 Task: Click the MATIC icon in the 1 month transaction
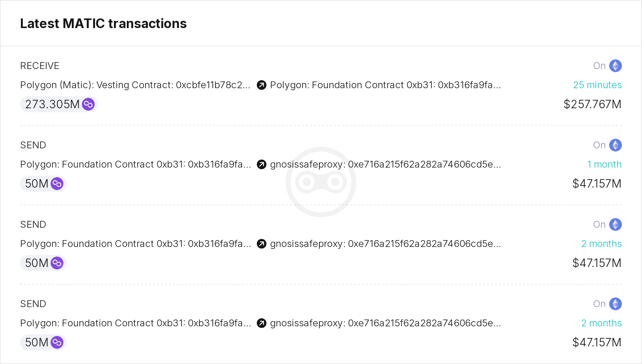pyautogui.click(x=57, y=184)
